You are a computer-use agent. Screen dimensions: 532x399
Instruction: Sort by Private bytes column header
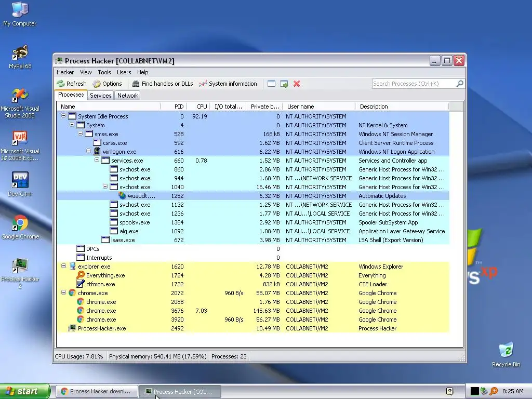click(264, 107)
